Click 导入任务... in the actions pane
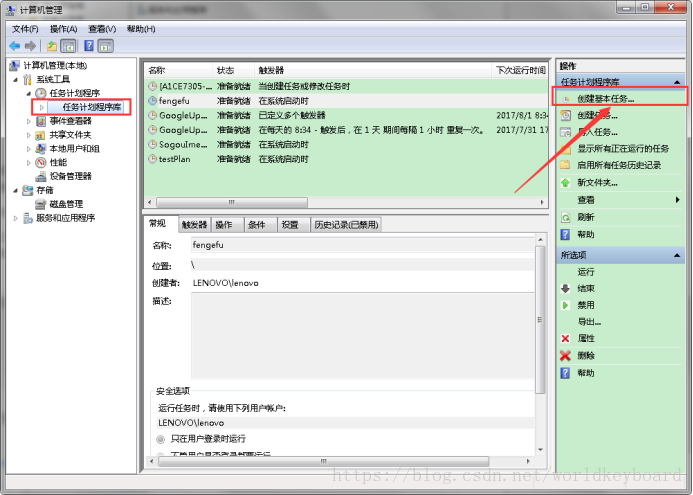Viewport: 693px width, 495px height. pyautogui.click(x=597, y=132)
